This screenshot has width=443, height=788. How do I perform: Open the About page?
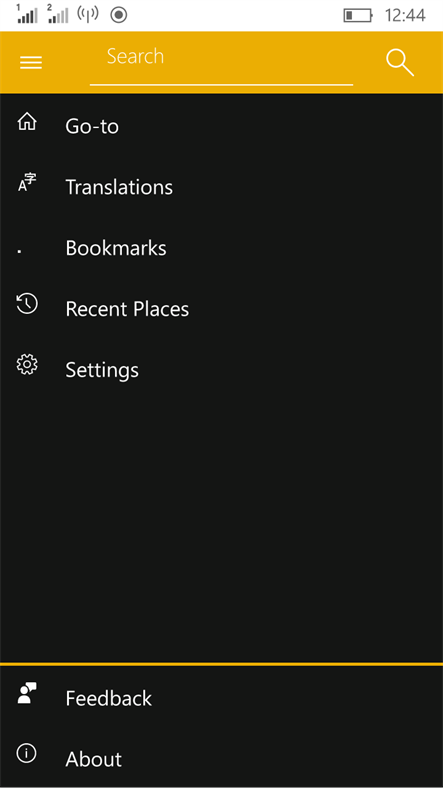point(93,759)
